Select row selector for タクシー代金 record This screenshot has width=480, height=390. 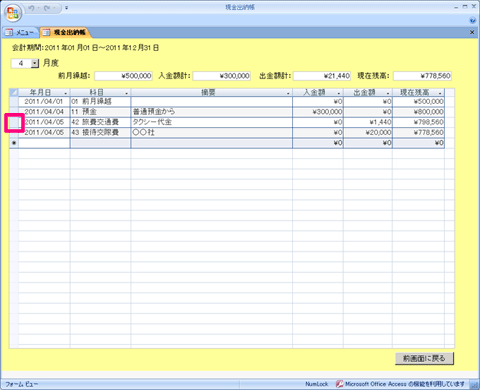pyautogui.click(x=14, y=122)
